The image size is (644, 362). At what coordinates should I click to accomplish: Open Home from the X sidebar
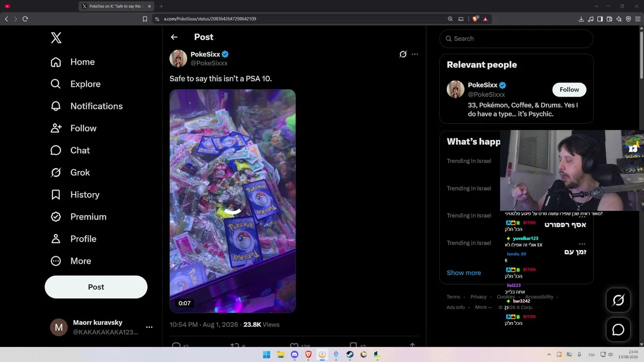(x=72, y=62)
